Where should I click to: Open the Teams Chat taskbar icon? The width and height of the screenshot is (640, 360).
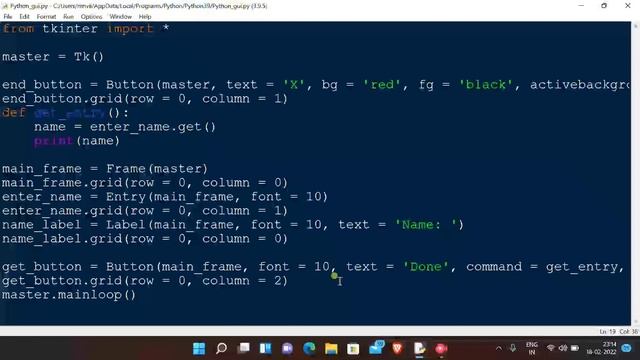tap(287, 349)
